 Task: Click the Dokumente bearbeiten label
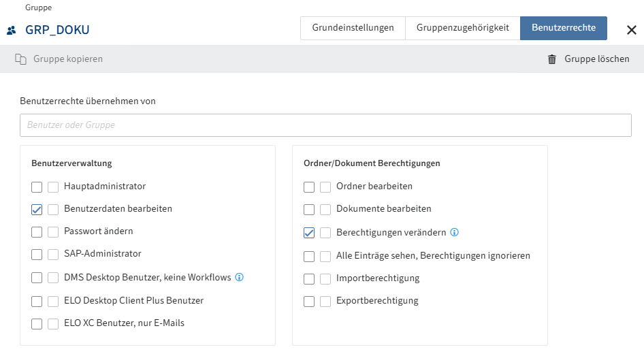coord(383,208)
